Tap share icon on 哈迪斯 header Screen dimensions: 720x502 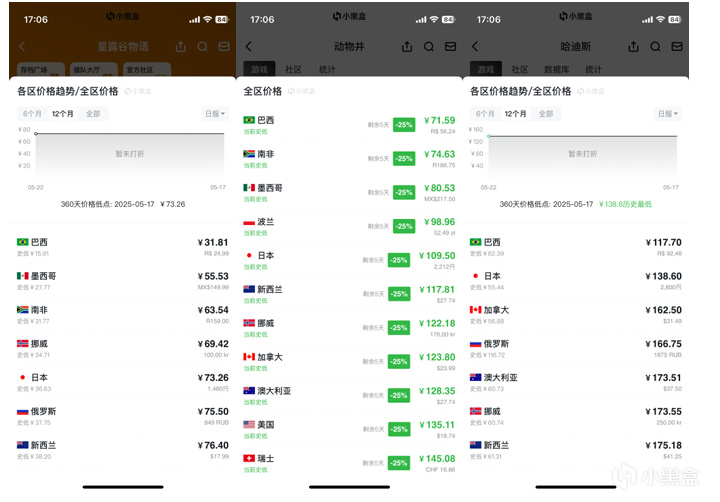click(x=633, y=46)
